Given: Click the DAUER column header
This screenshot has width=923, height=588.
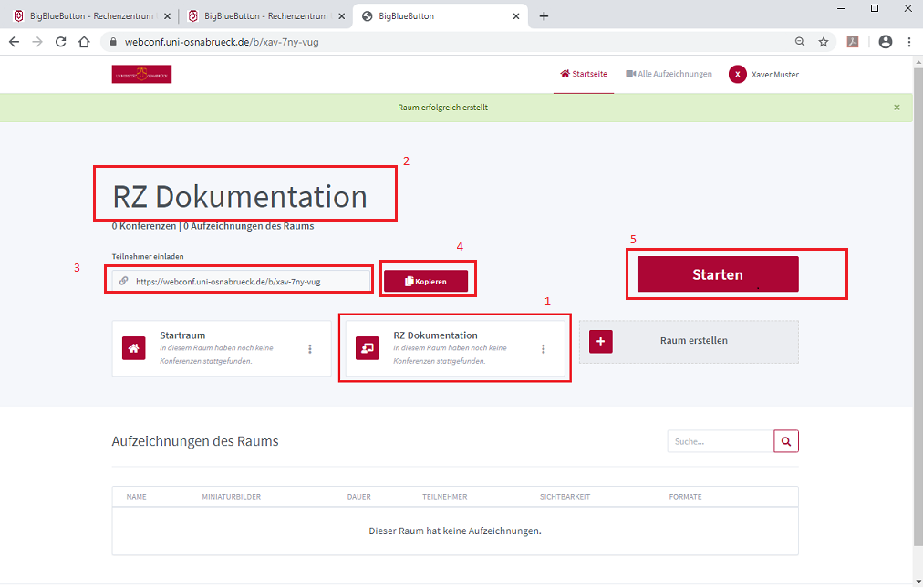Looking at the screenshot, I should point(359,497).
